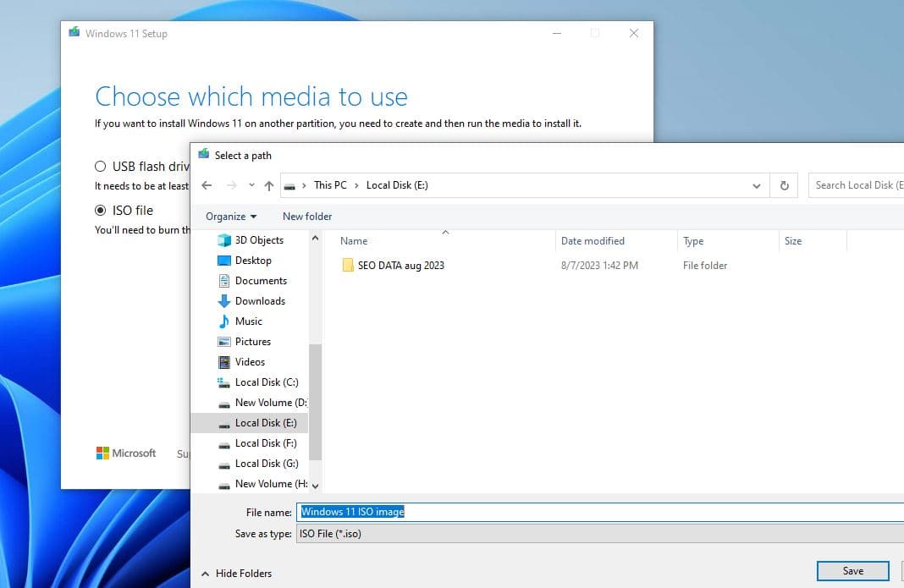Open the recent locations dropdown arrow

[x=251, y=185]
